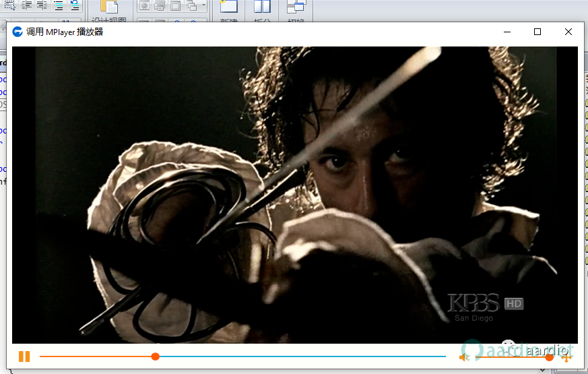Click the MPlayer window's blue title icon
This screenshot has height=374, width=588.
click(18, 32)
